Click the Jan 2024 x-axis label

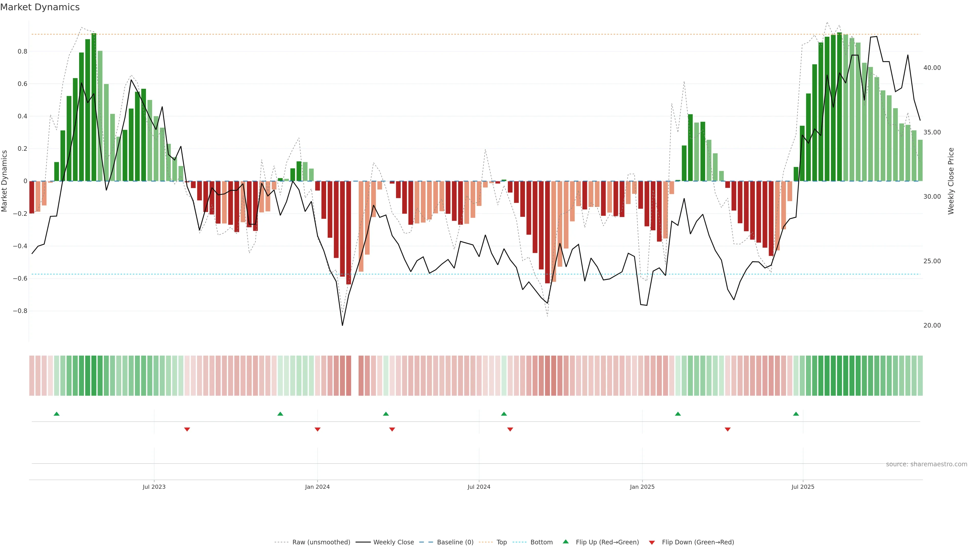[x=317, y=487]
